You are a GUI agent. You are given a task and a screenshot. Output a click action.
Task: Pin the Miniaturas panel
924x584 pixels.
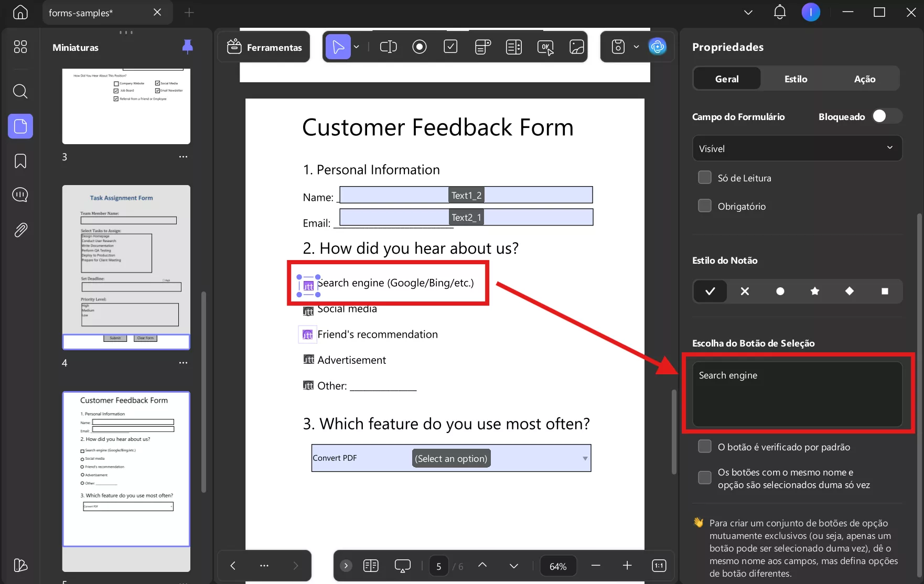(187, 47)
